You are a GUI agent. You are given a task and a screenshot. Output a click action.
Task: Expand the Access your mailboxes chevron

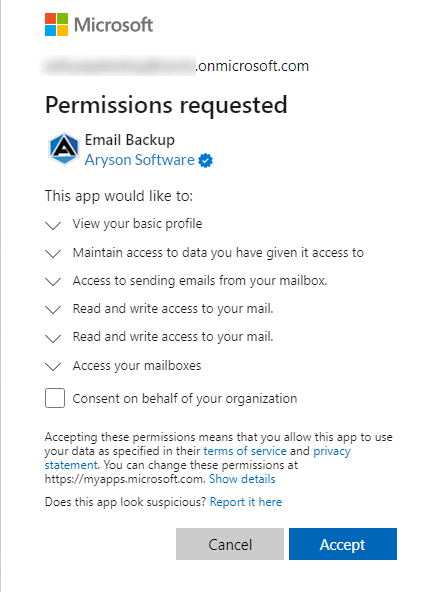pos(53,367)
